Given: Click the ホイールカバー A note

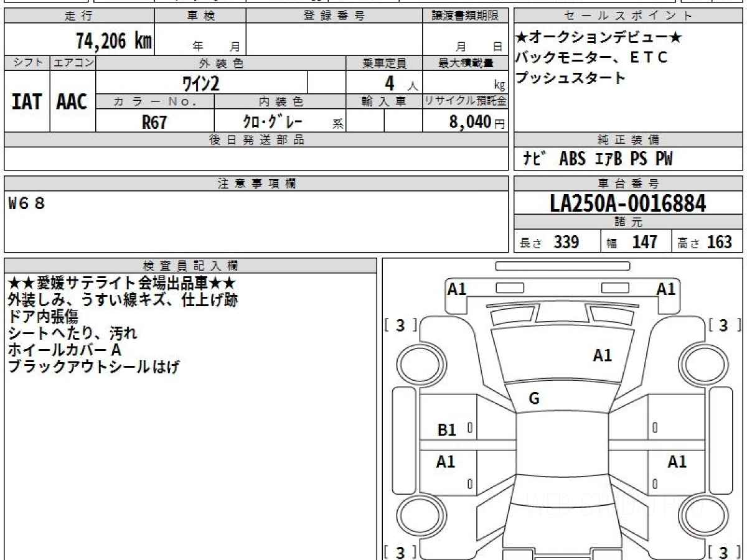Looking at the screenshot, I should [x=65, y=350].
